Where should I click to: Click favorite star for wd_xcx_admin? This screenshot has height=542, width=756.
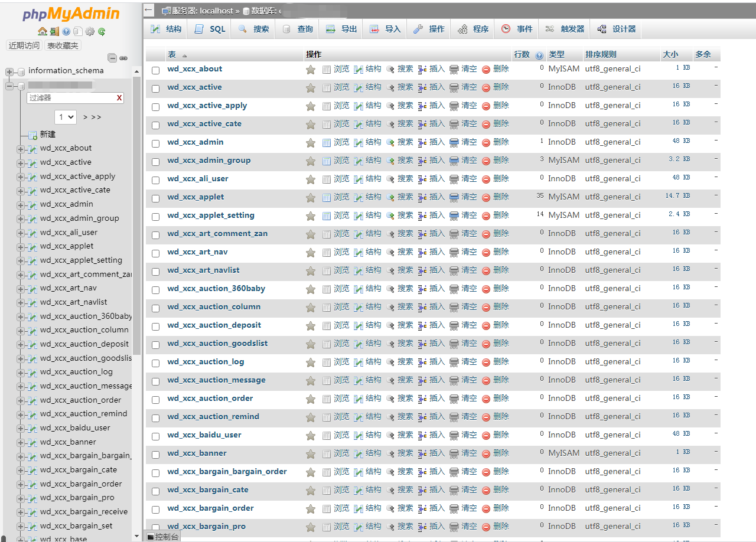311,143
